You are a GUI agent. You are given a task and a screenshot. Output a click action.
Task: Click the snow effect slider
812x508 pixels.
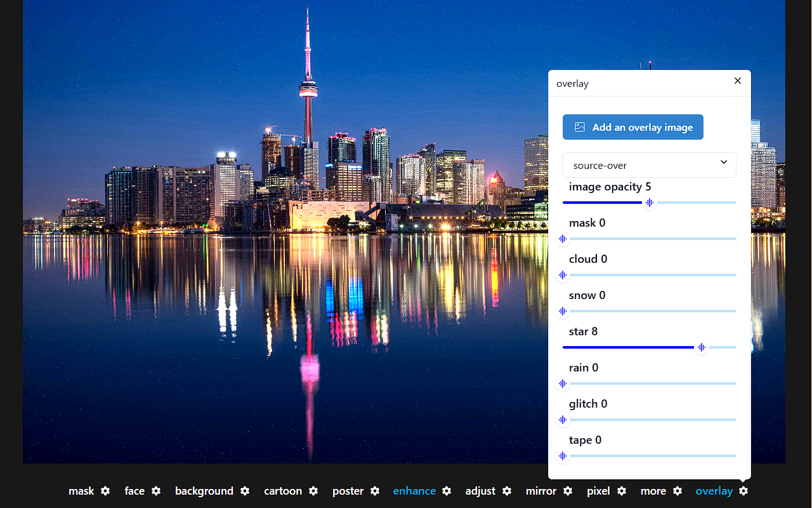563,311
